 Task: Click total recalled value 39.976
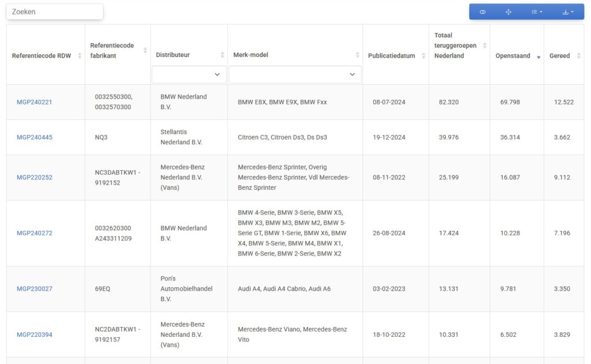click(x=448, y=137)
